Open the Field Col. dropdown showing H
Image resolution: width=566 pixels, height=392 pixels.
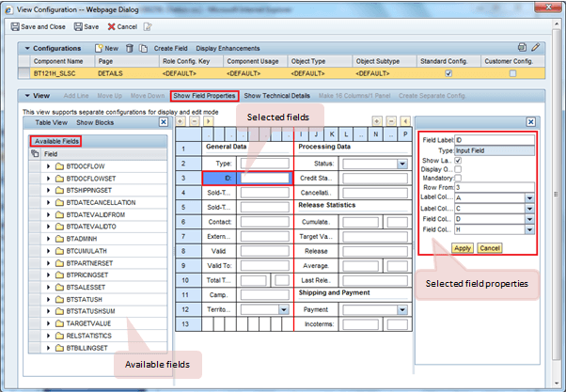(x=530, y=229)
